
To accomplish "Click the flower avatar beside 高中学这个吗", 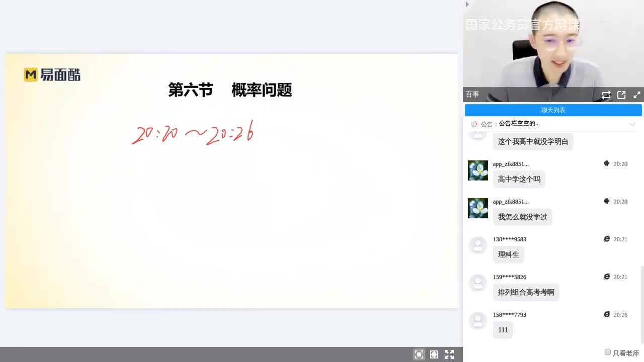I will [x=478, y=170].
